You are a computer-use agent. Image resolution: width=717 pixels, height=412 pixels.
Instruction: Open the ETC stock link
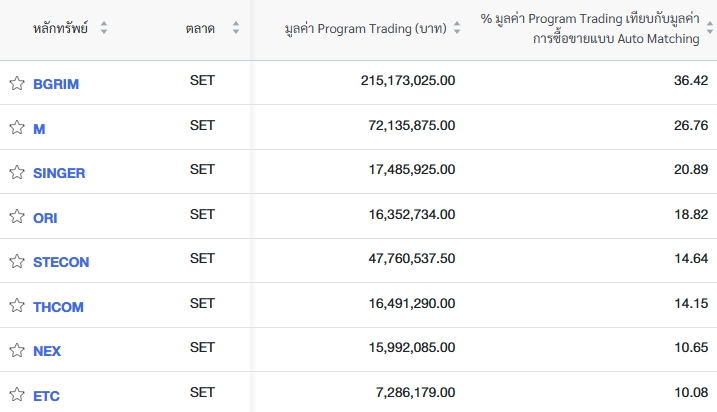46,396
